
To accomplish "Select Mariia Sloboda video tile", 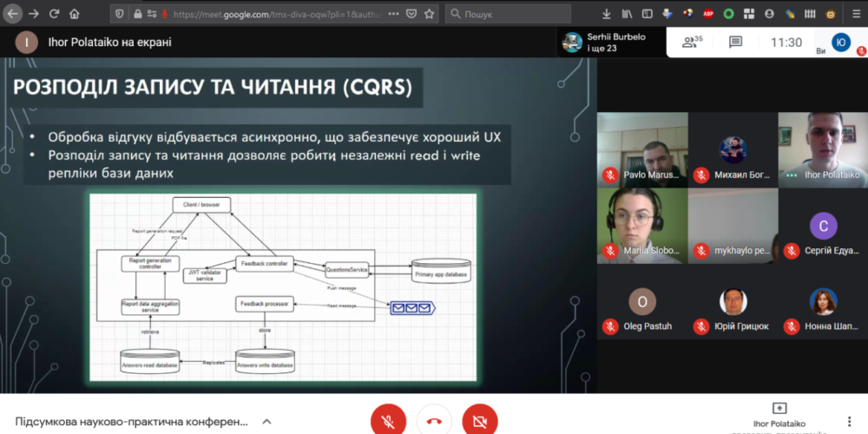I will click(642, 226).
